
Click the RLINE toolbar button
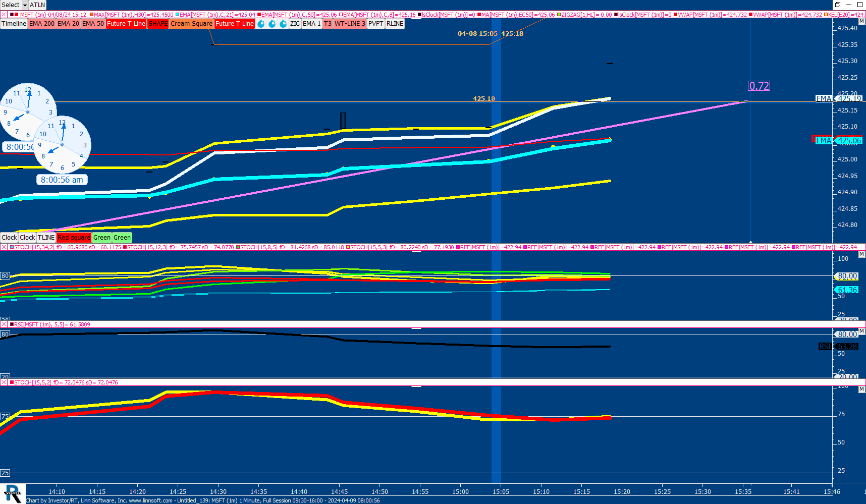(395, 24)
